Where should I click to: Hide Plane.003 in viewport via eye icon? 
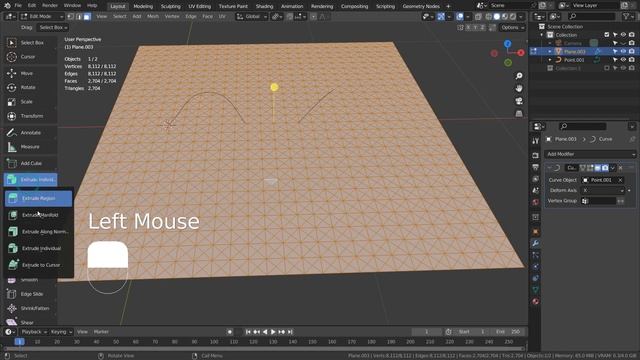[623, 51]
